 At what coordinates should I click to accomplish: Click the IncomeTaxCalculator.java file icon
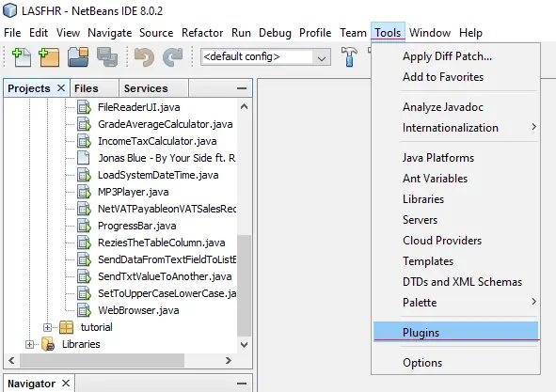tap(84, 141)
